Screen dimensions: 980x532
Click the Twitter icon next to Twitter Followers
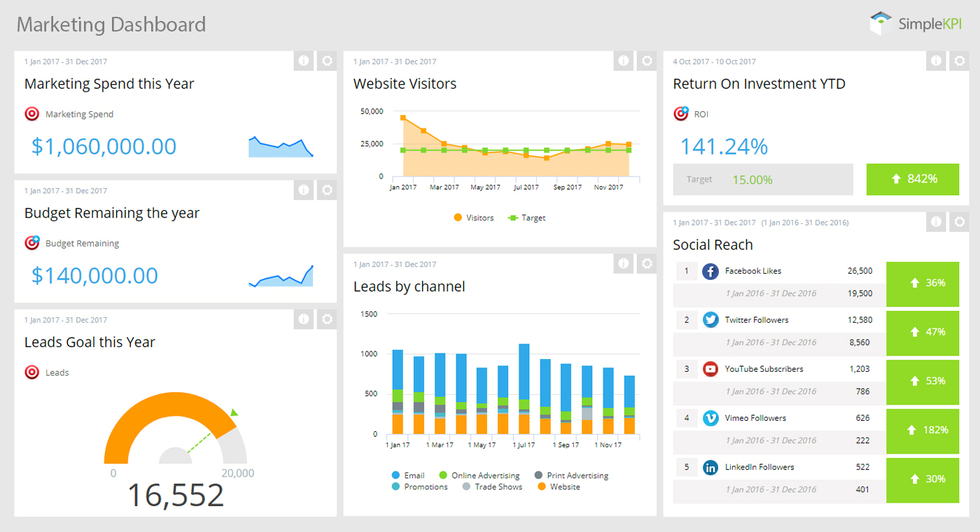[x=710, y=320]
